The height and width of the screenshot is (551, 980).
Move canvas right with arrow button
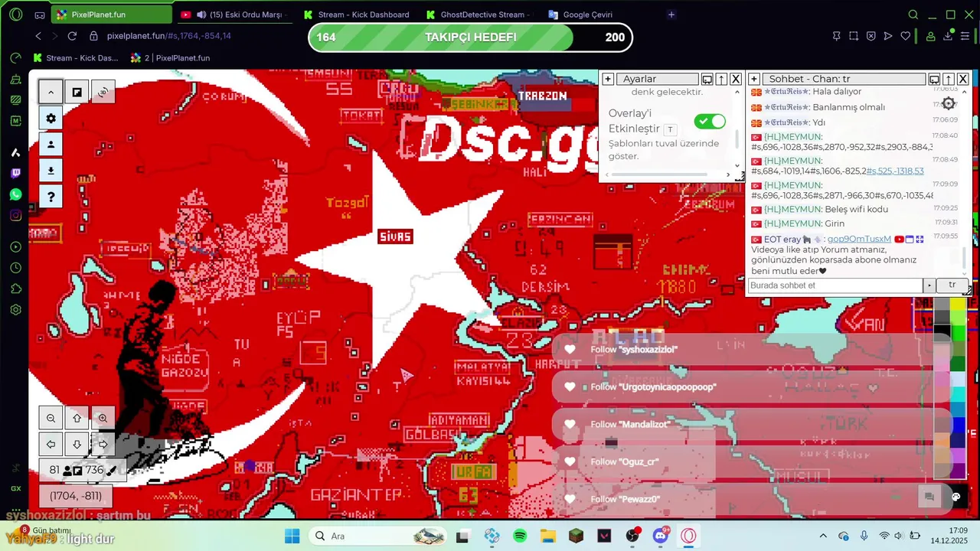[103, 445]
